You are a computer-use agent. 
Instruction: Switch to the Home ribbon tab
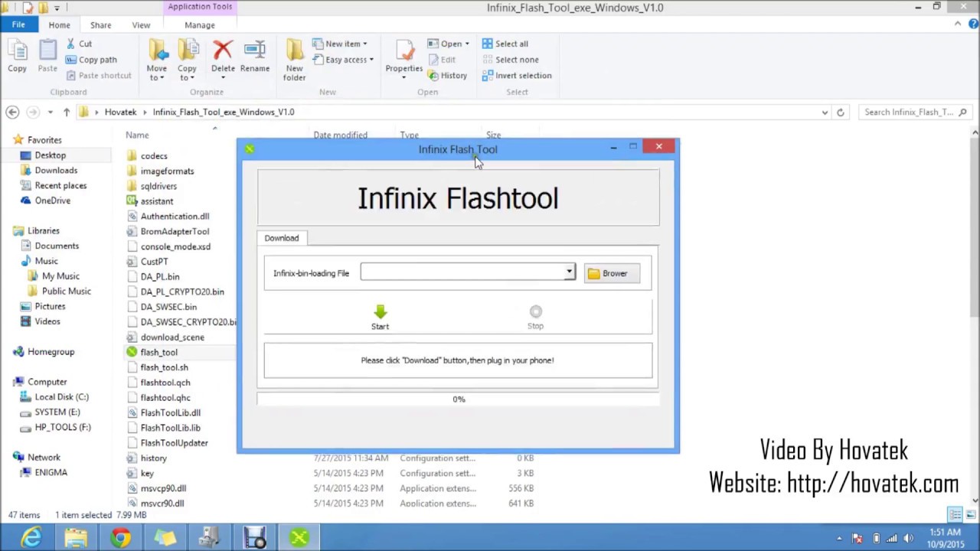point(59,24)
